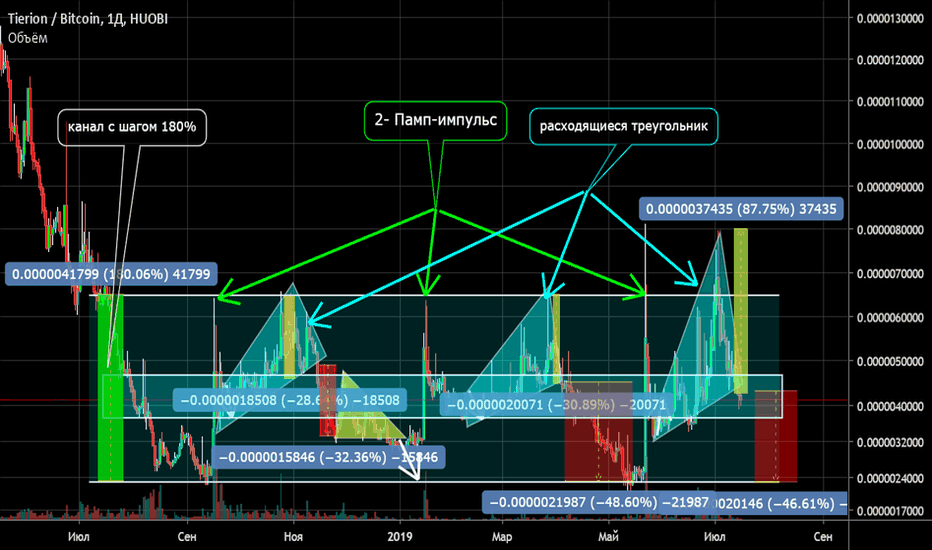Select the green '2- Памп-импульс' callout

[436, 120]
